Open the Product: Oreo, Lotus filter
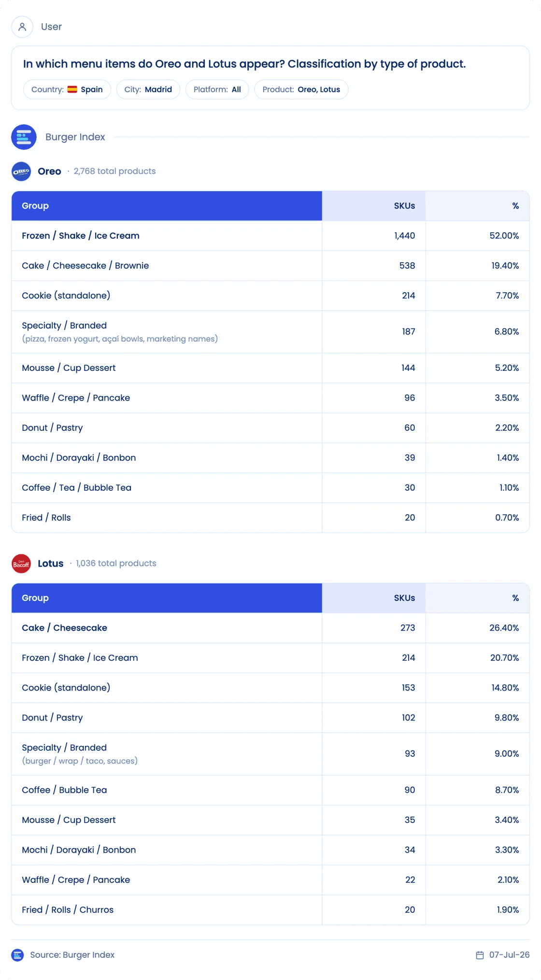Image resolution: width=541 pixels, height=980 pixels. point(301,89)
